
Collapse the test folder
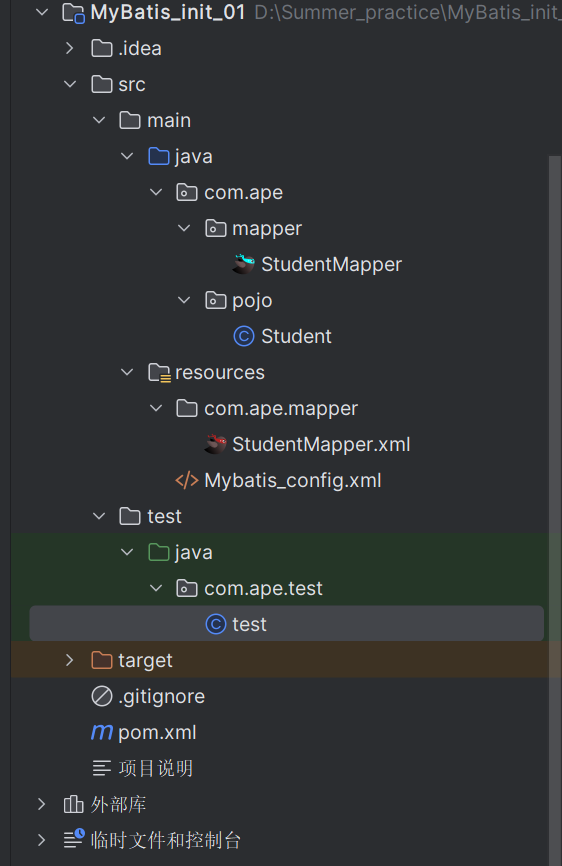[99, 516]
